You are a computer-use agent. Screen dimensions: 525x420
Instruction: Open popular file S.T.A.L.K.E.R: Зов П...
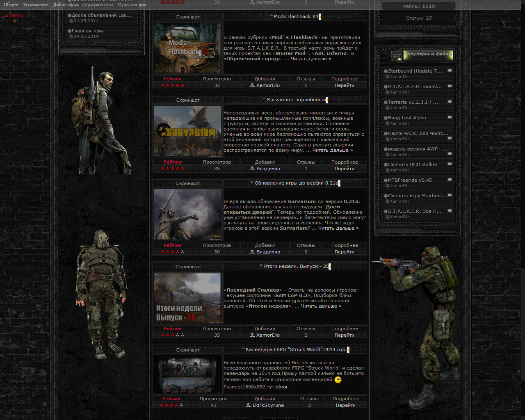[x=415, y=211]
